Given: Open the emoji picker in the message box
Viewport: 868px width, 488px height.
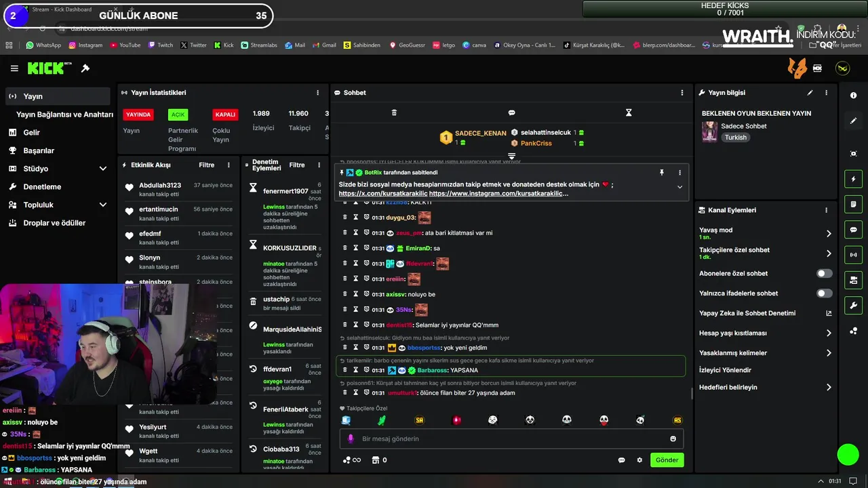Looking at the screenshot, I should [673, 439].
